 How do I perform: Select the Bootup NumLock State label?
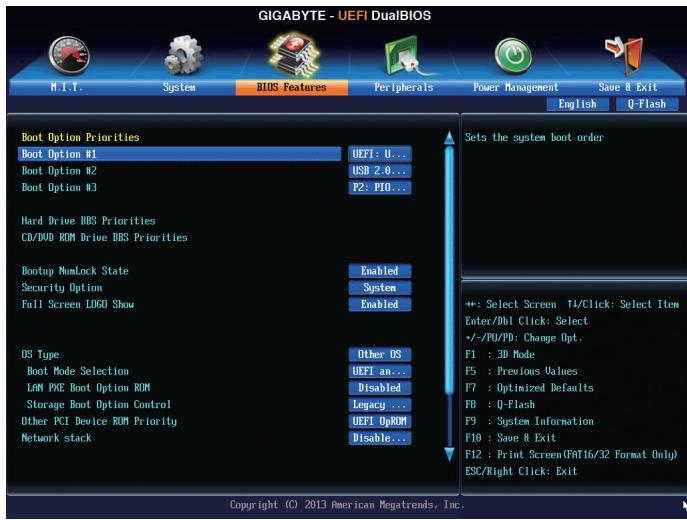pos(75,271)
